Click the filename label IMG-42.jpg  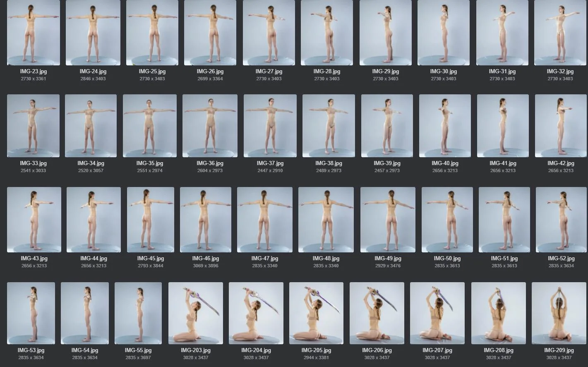coord(561,163)
